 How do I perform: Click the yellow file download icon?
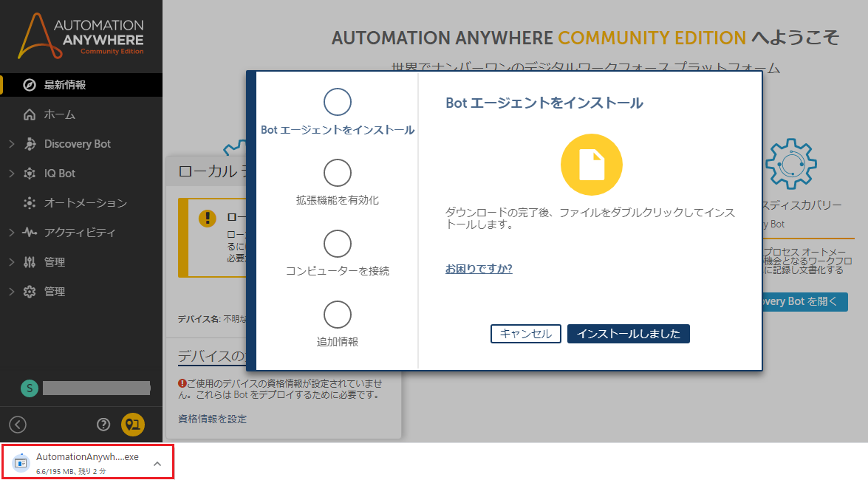tap(591, 165)
